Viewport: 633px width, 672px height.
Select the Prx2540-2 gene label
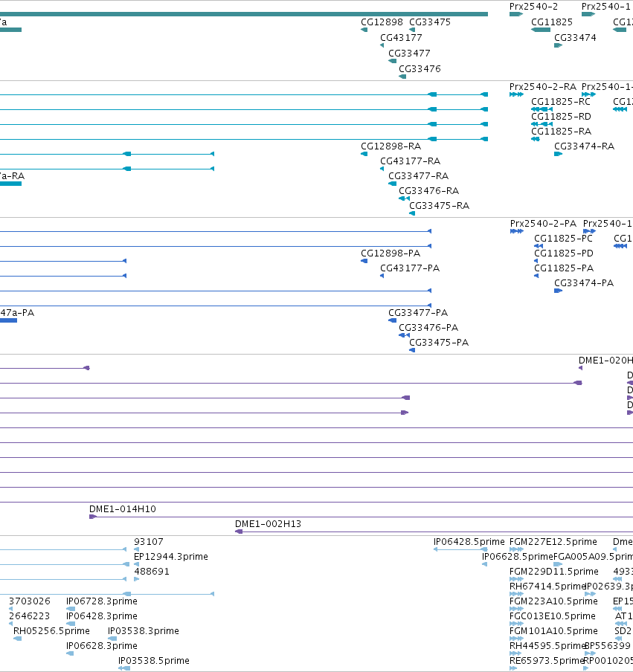coord(533,7)
